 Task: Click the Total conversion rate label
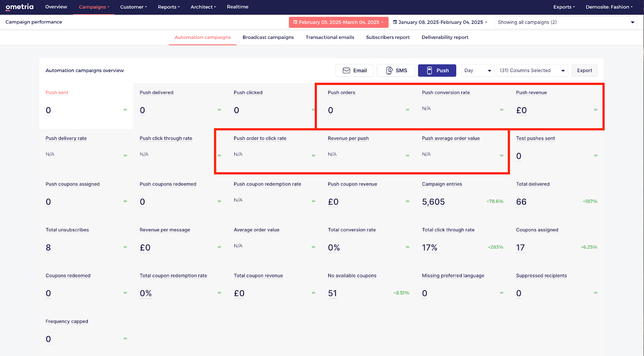pos(352,230)
